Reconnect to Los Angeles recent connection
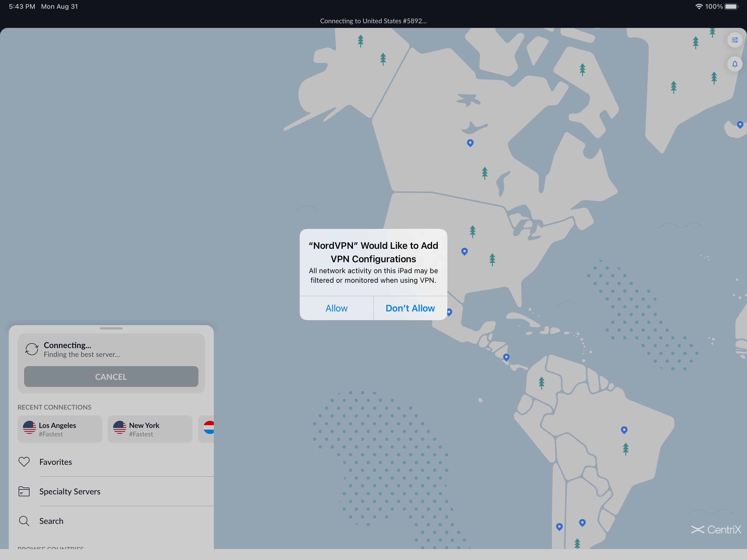This screenshot has width=747, height=560. (60, 429)
